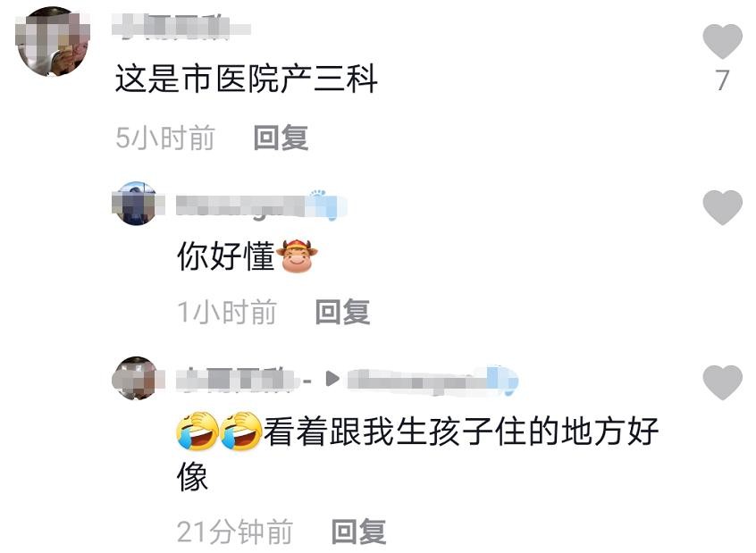Open second commenter's blurred username

pyautogui.click(x=261, y=205)
